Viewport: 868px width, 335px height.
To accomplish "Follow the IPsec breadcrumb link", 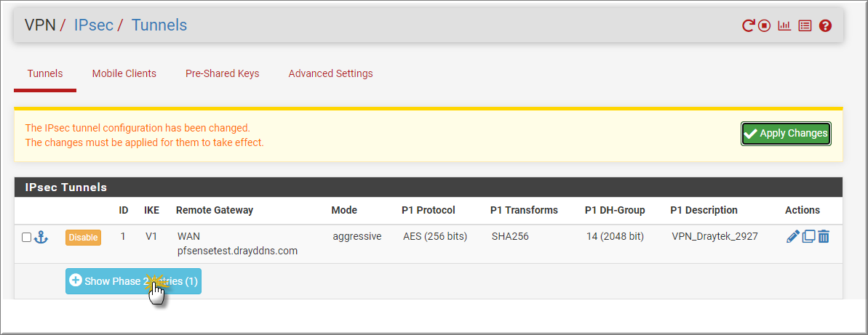I will 94,25.
